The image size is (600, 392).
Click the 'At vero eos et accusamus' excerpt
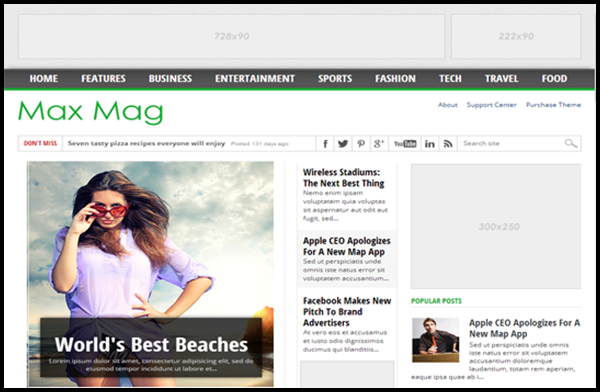click(x=345, y=341)
